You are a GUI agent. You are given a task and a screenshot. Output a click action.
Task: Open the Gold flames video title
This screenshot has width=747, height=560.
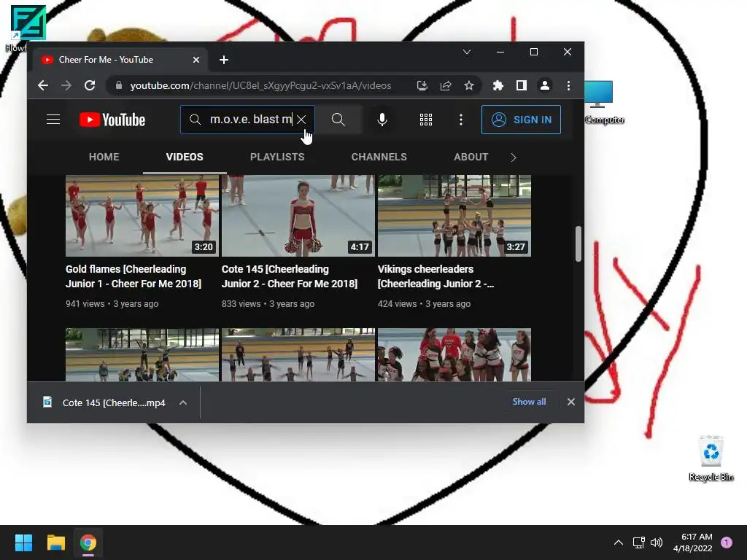(133, 276)
